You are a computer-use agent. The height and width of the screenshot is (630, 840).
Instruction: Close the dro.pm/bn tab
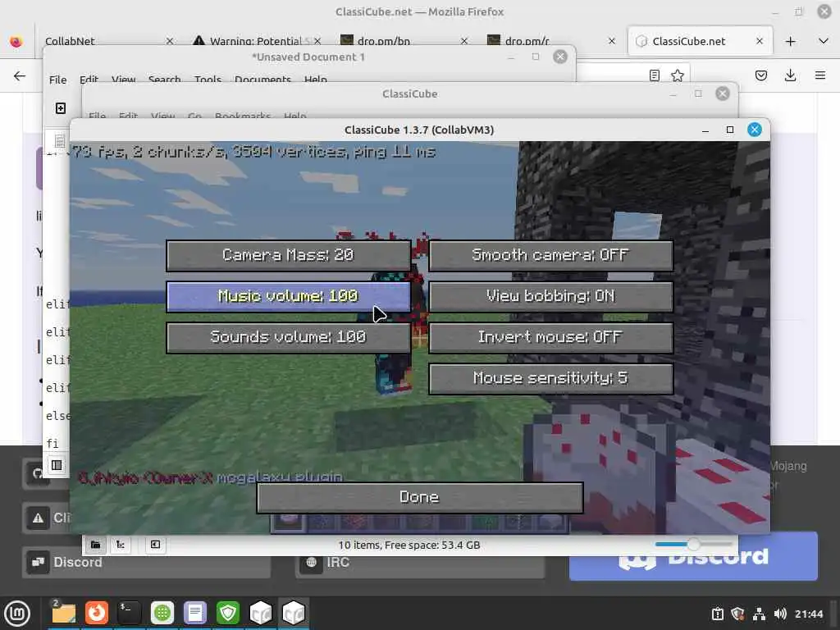(464, 41)
